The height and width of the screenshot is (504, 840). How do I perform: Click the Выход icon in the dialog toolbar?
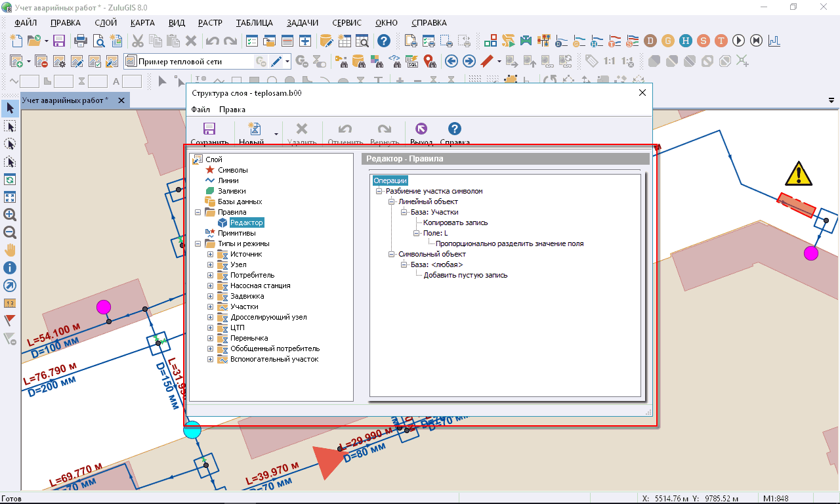(421, 129)
